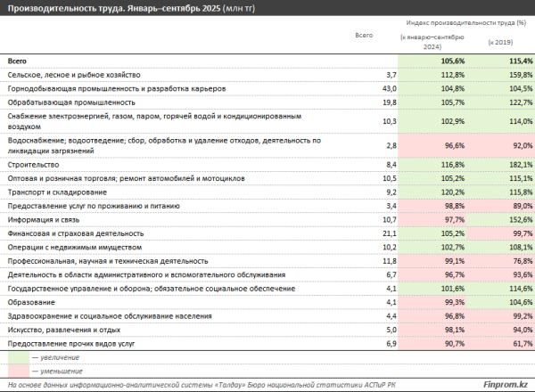Click the "Информация и связь" row label

point(44,217)
